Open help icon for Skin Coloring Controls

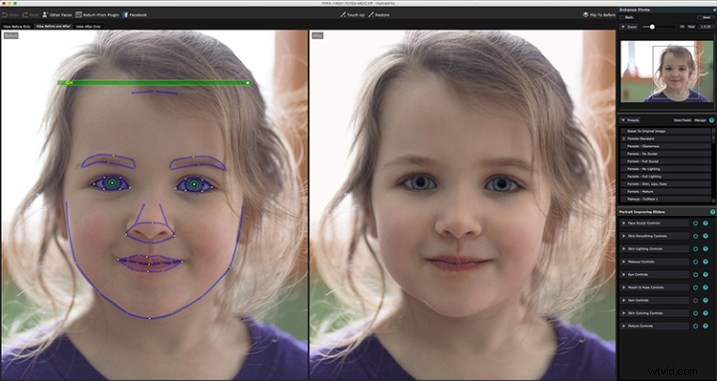[x=706, y=313]
